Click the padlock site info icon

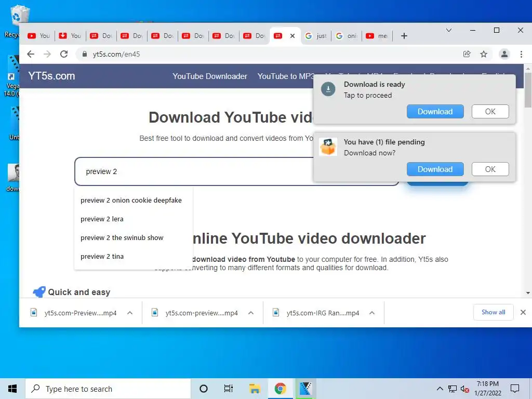(85, 54)
